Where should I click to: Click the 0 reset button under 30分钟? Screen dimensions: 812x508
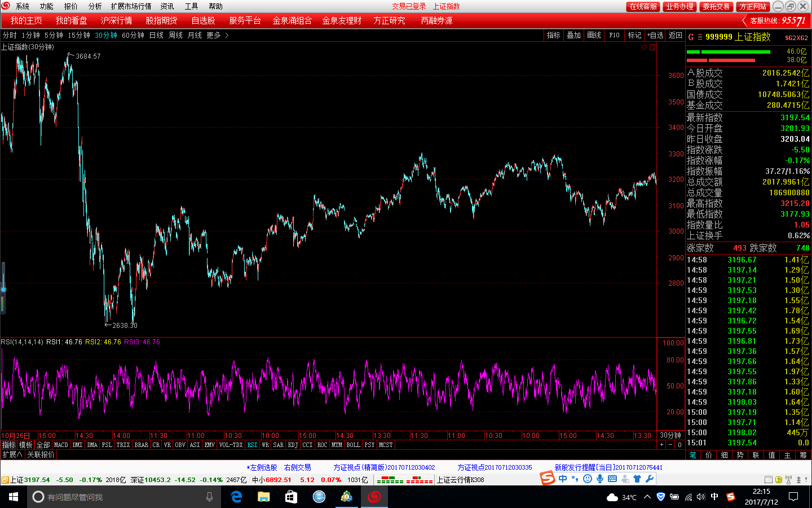click(679, 445)
